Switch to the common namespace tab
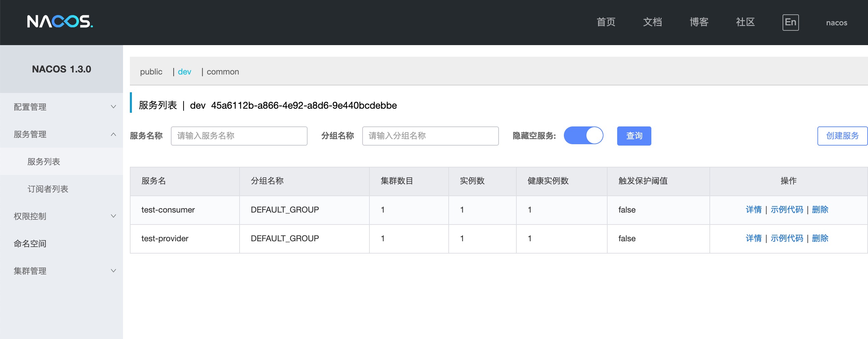 223,72
